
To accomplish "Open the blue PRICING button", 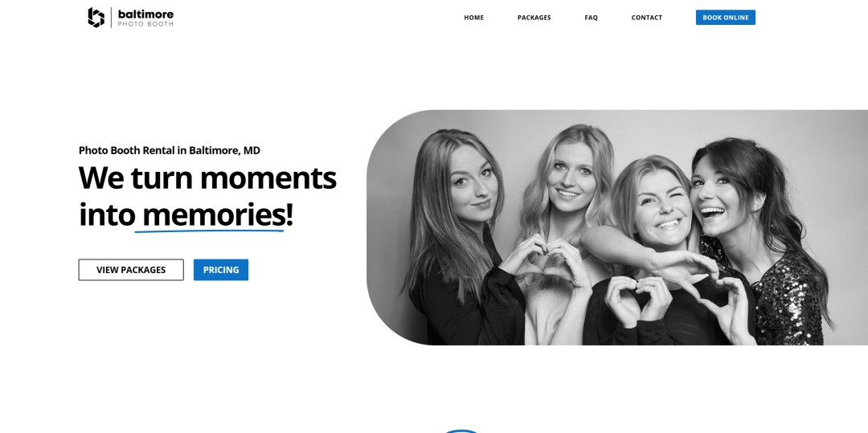I will 221,270.
